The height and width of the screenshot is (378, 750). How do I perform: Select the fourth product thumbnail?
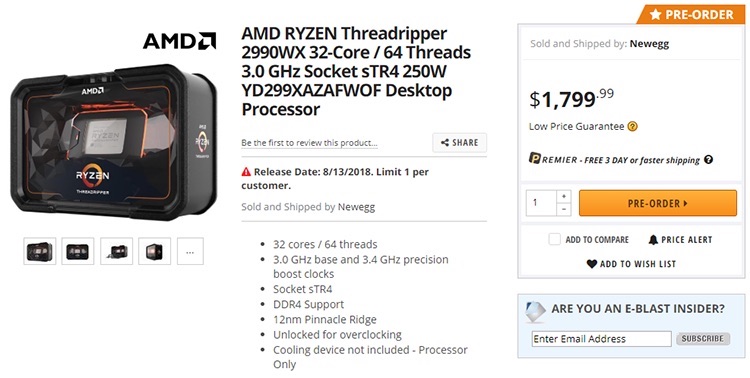154,251
